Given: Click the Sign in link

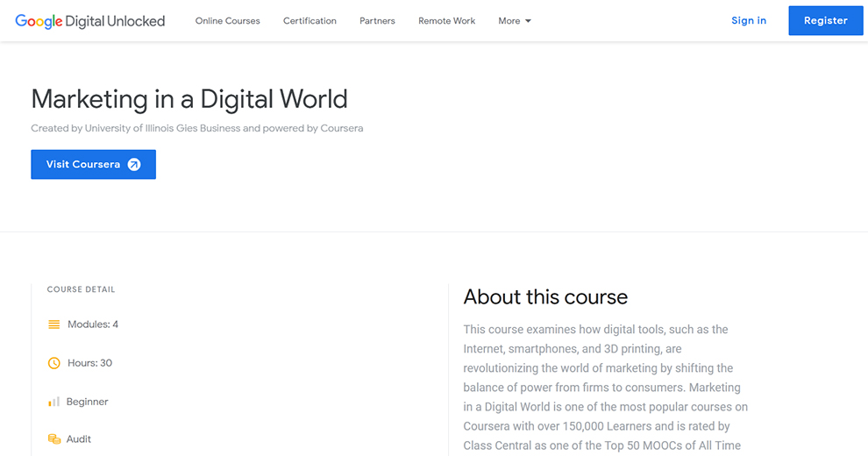Looking at the screenshot, I should pos(749,20).
